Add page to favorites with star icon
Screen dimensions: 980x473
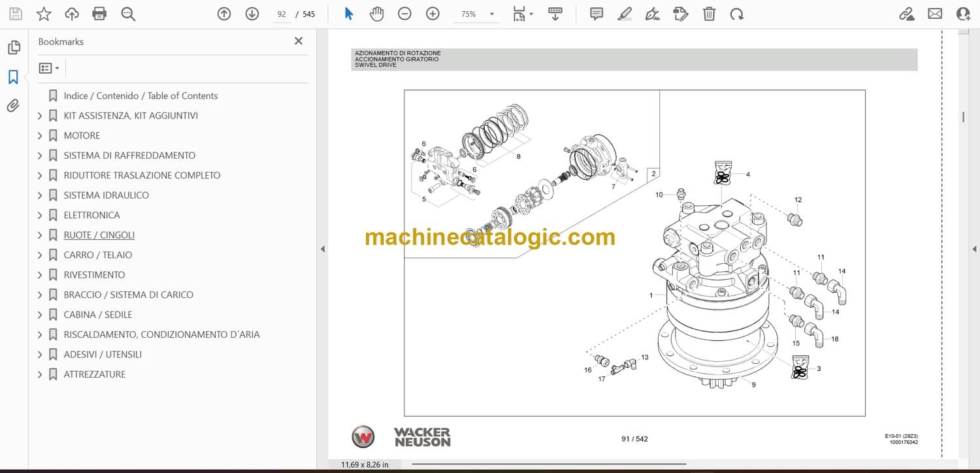click(x=44, y=14)
